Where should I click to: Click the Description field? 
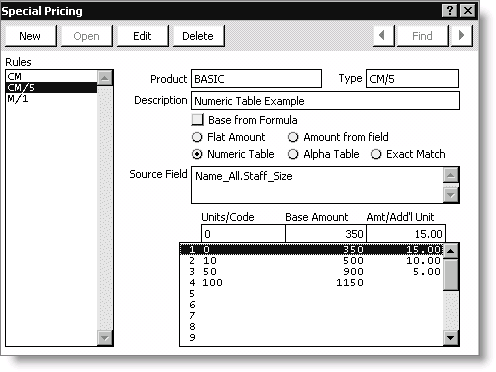pos(325,101)
